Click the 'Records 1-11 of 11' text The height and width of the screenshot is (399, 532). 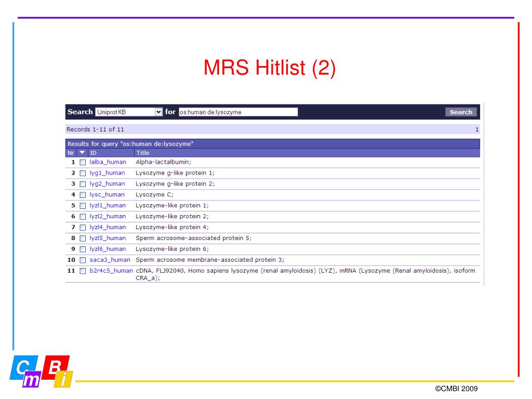click(96, 129)
